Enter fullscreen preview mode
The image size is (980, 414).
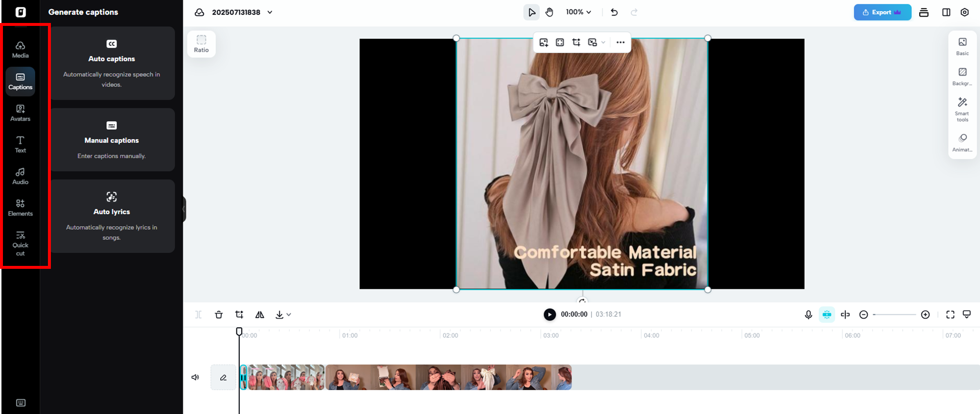coord(950,314)
